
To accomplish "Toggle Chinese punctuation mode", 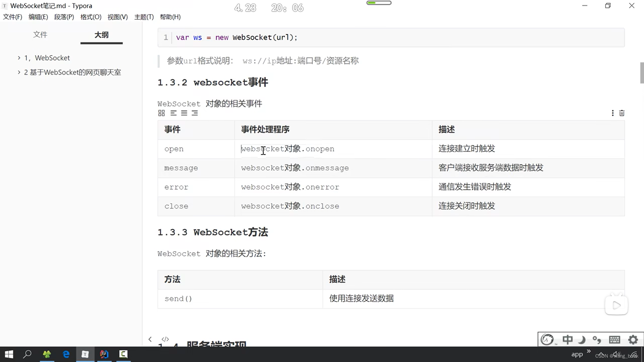I will point(597,340).
